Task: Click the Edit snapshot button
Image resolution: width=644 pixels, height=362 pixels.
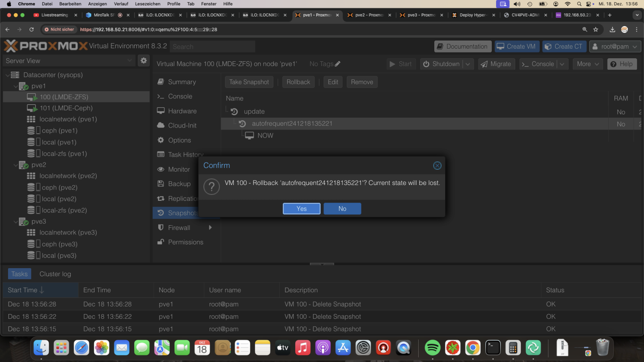Action: (x=333, y=82)
